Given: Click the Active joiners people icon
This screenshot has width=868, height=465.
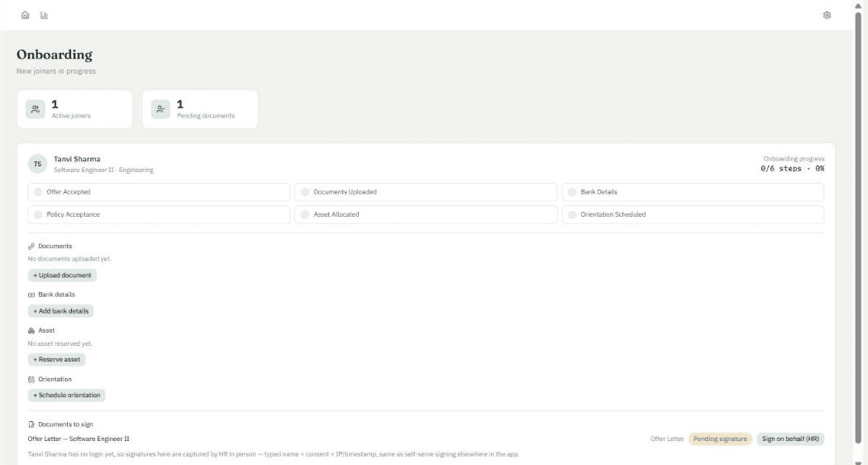Looking at the screenshot, I should [x=36, y=109].
